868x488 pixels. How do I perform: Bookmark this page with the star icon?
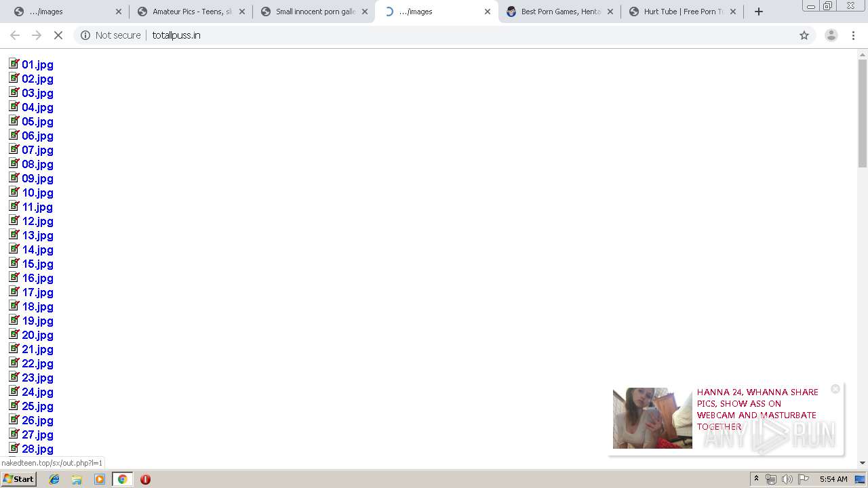pyautogui.click(x=804, y=35)
